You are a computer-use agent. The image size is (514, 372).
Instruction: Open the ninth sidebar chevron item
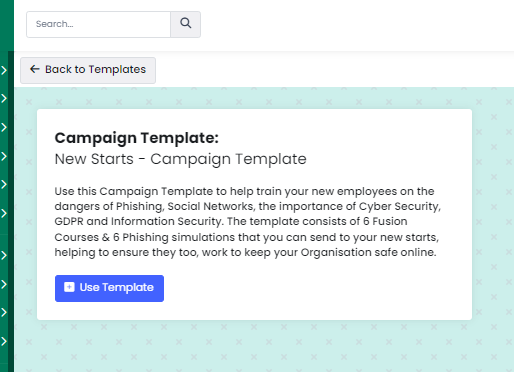pyautogui.click(x=4, y=312)
